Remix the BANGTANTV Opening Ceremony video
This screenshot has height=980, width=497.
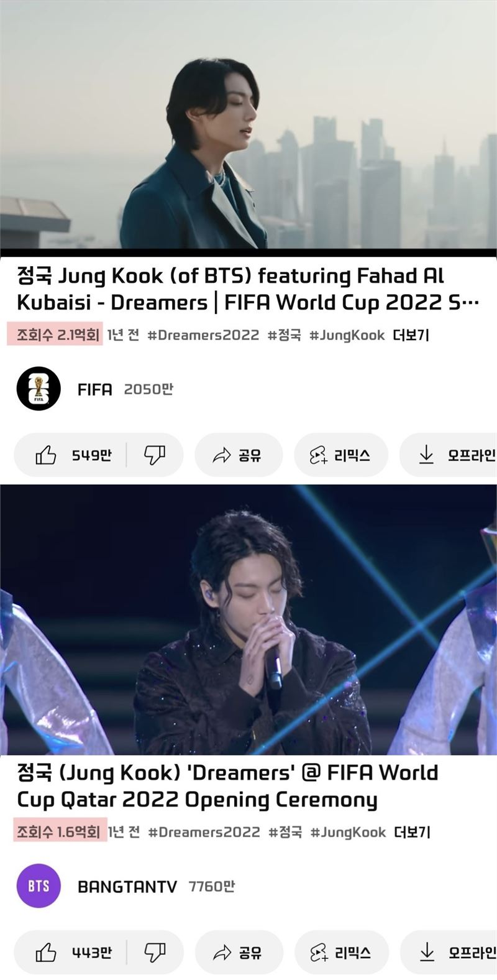tap(342, 952)
